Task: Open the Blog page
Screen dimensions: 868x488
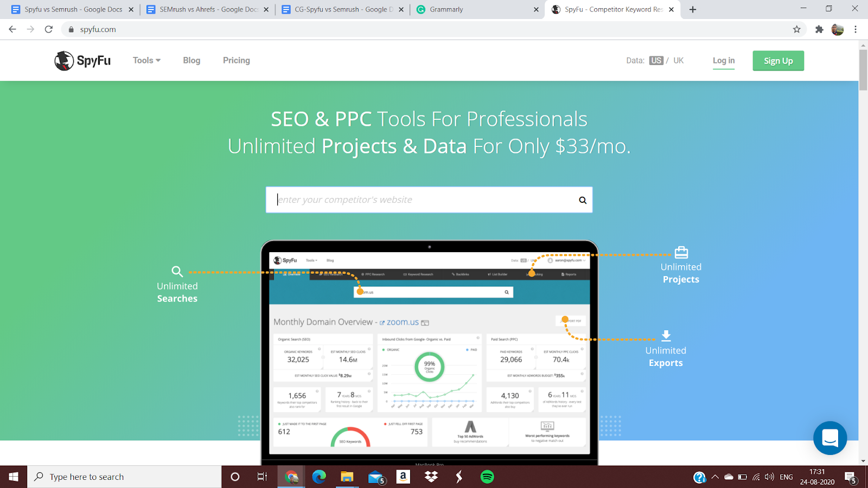Action: pos(192,60)
